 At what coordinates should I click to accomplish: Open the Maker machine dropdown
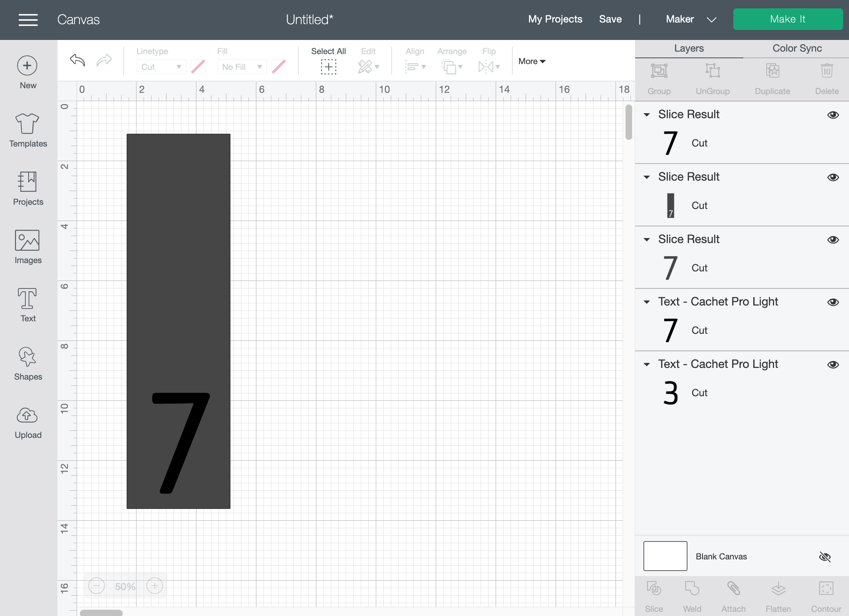[x=691, y=19]
